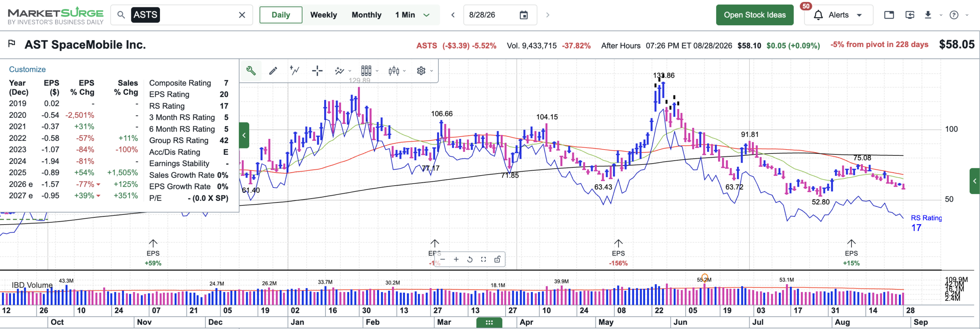The height and width of the screenshot is (329, 980).
Task: Toggle the chart scale lock icon
Action: [497, 259]
